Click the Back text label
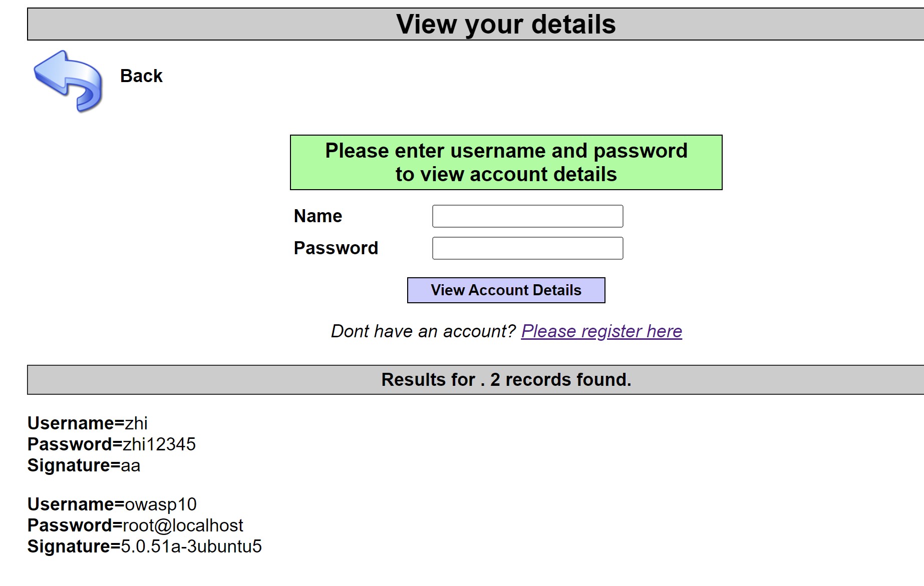 tap(141, 76)
